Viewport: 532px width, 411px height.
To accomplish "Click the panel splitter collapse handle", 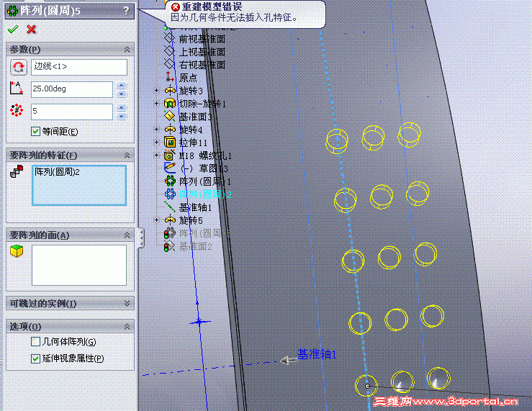I will pyautogui.click(x=141, y=238).
